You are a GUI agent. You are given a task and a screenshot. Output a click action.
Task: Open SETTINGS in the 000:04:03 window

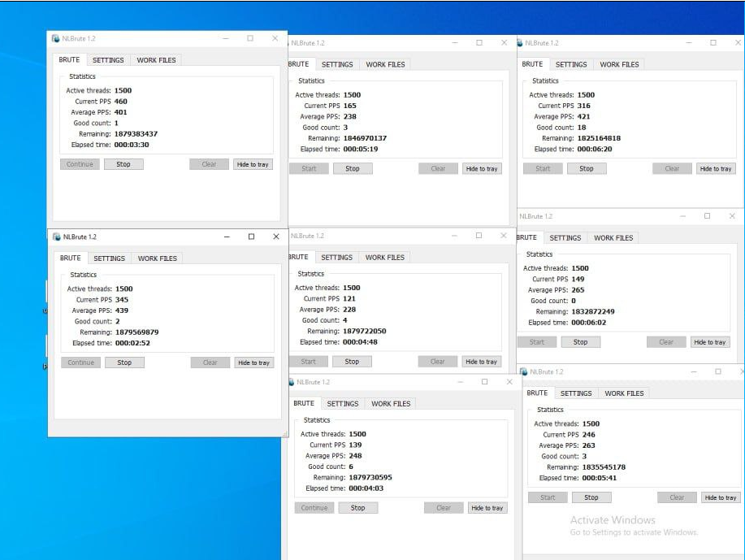coord(343,404)
